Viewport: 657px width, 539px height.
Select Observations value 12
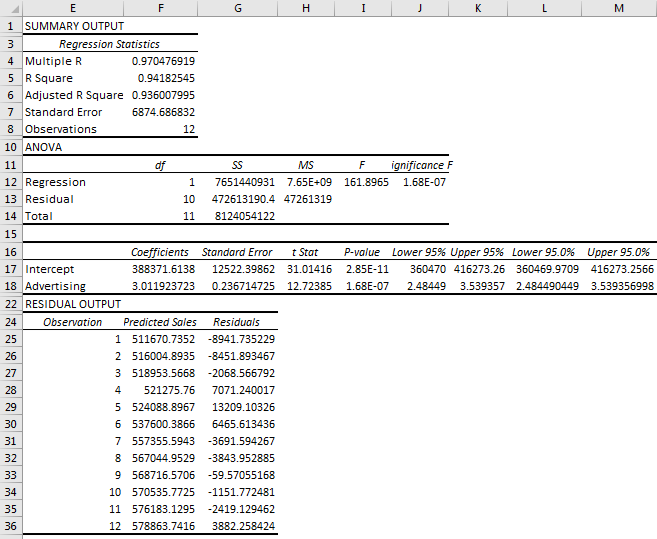pyautogui.click(x=189, y=129)
